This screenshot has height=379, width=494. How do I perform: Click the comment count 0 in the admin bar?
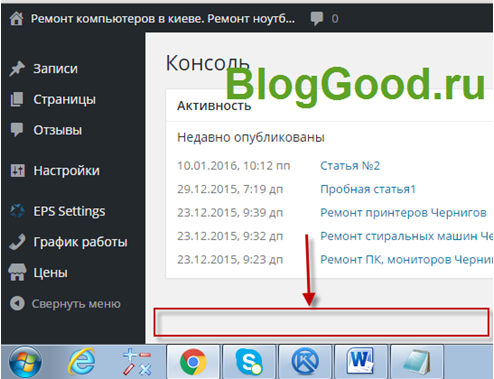coord(335,19)
